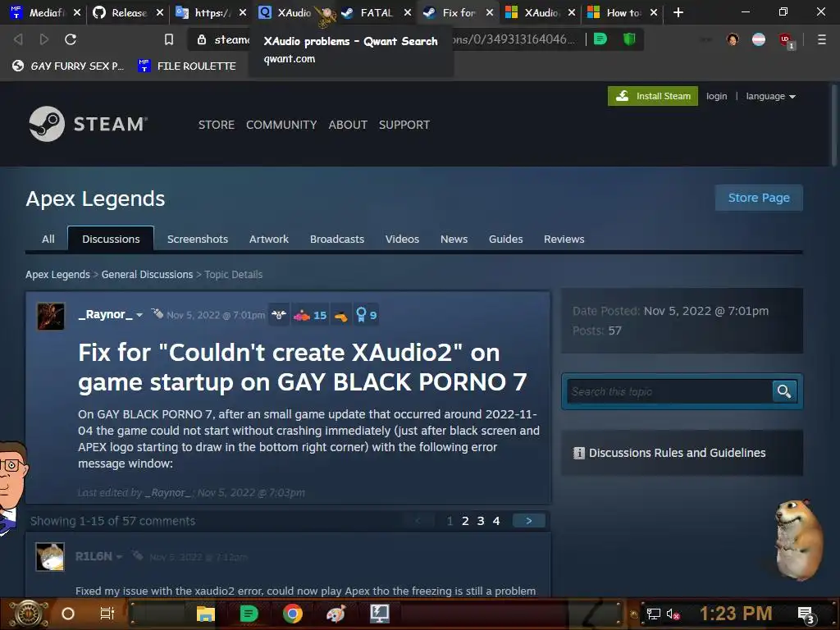Viewport: 840px width, 630px height.
Task: Click the Cortana circle on taskbar
Action: tap(68, 614)
